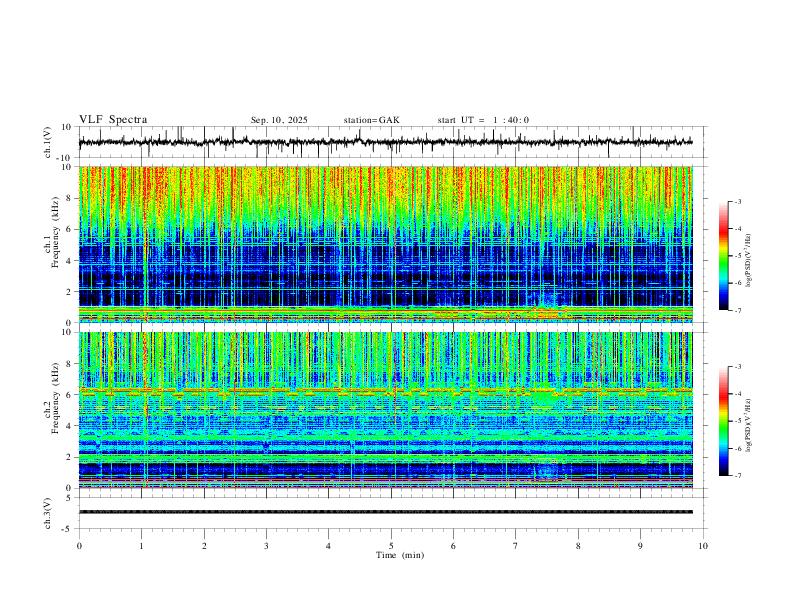Click the 'Sep. 10, 2025' date label
792x612 pixels.
pyautogui.click(x=279, y=120)
